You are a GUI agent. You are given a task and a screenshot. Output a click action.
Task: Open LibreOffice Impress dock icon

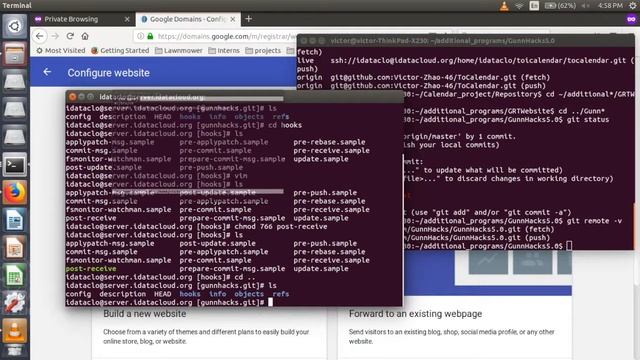[15, 248]
